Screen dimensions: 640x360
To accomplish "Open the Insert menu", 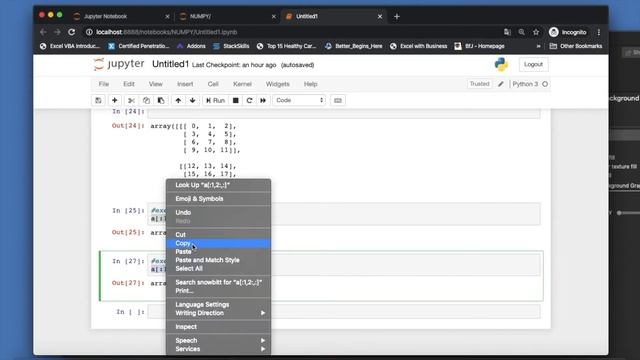I will (x=185, y=84).
